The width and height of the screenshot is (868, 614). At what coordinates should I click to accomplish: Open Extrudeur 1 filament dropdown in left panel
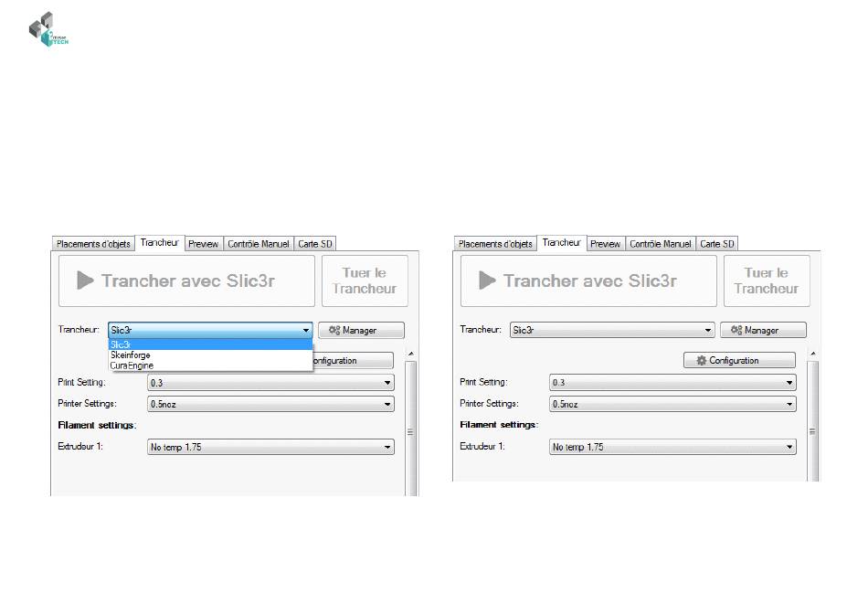click(270, 447)
